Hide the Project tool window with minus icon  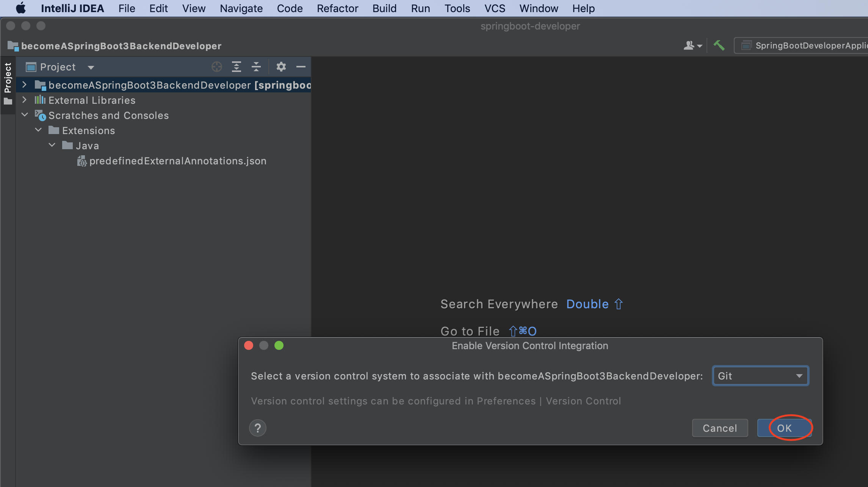point(301,67)
